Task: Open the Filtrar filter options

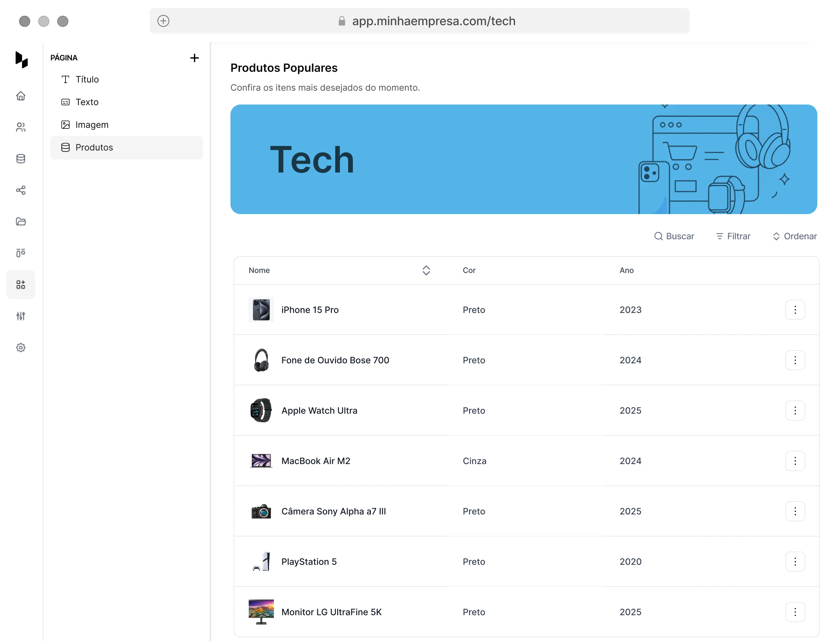Action: pos(733,236)
